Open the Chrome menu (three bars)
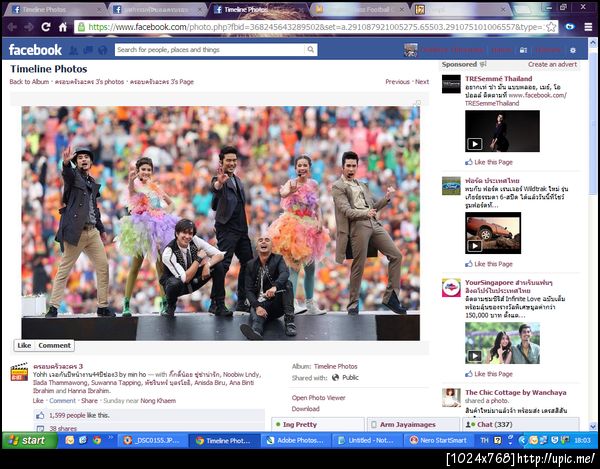Viewport: 600px width, 469px height. [588, 27]
